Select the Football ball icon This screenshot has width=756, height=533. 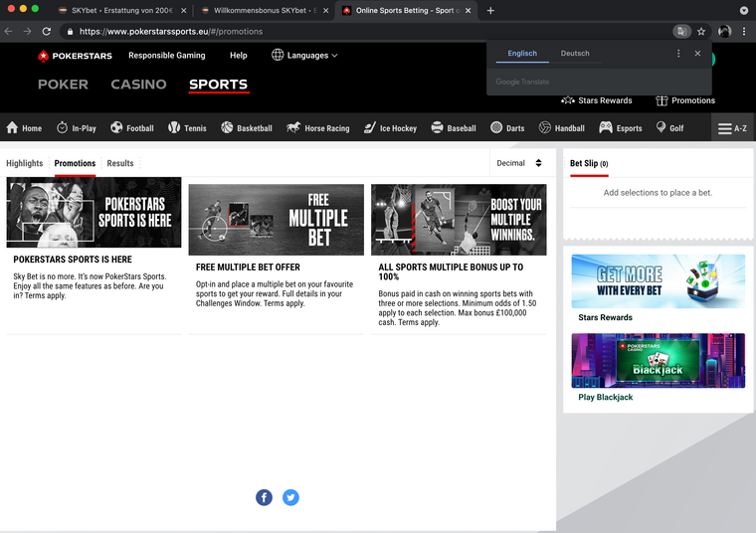tap(116, 127)
